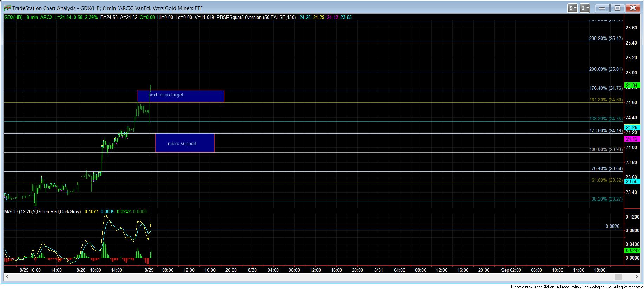Click the 161.80% (24.60) Fibonacci label
Viewport: 644px width, 289px height.
(x=606, y=100)
